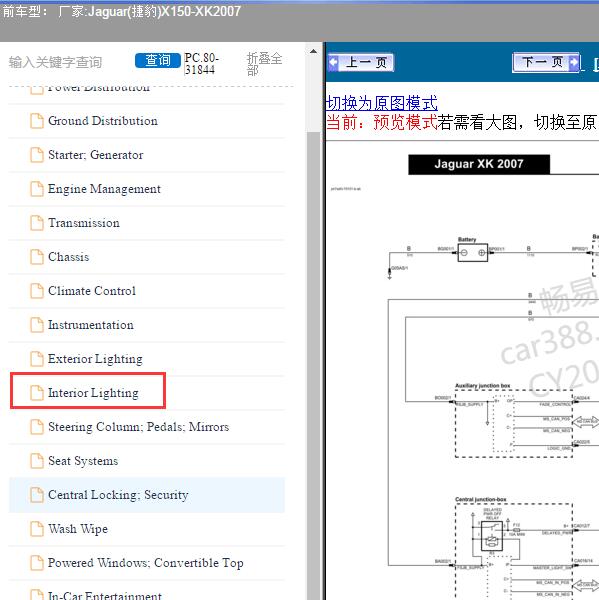Select the document icon for Transmission
The width and height of the screenshot is (599, 600).
click(x=37, y=223)
